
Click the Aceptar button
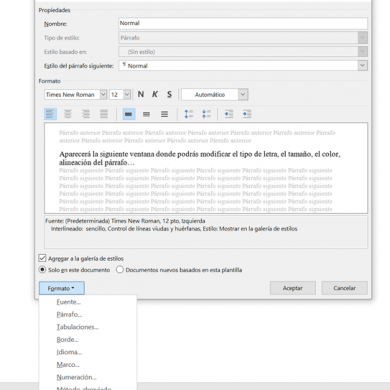point(293,288)
